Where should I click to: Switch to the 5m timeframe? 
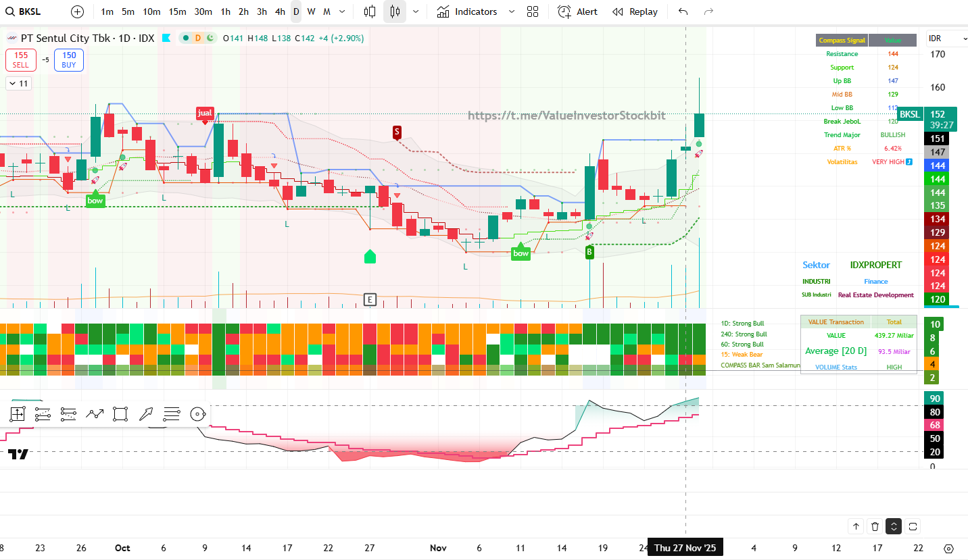[x=128, y=11]
